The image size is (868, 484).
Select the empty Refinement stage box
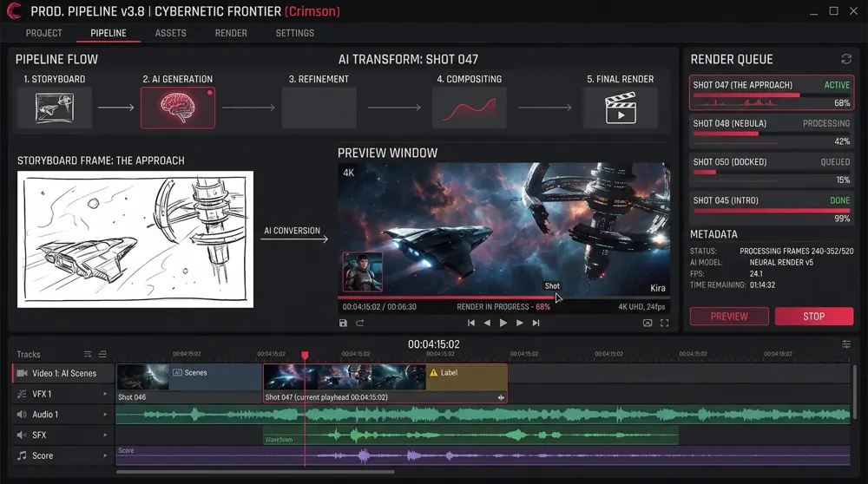319,108
